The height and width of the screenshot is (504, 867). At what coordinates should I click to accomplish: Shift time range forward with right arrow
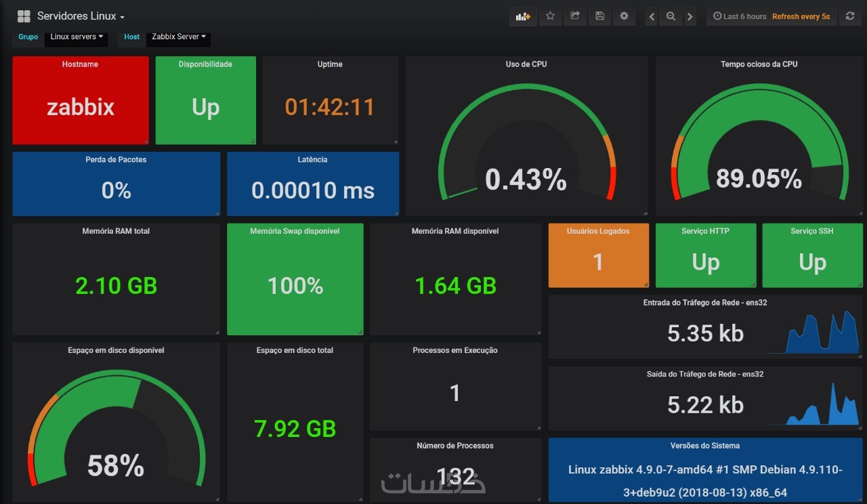(x=690, y=16)
